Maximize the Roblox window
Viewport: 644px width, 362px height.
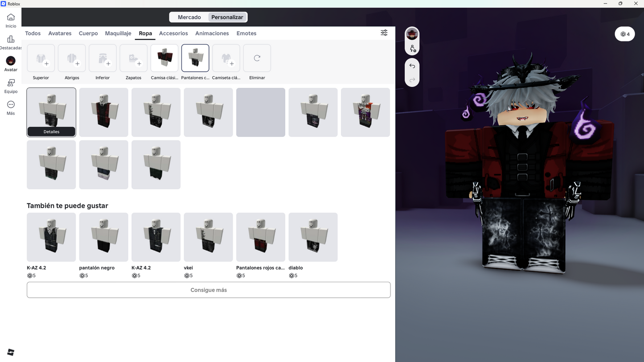(620, 4)
